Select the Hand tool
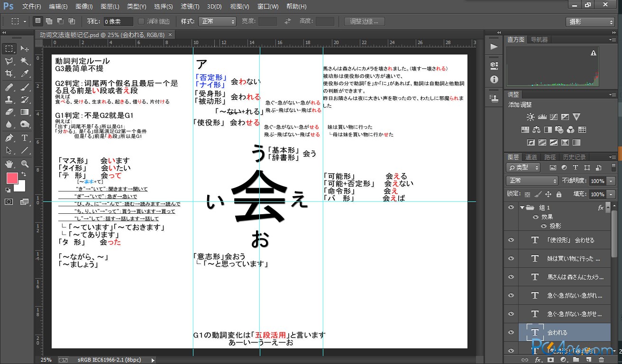622x364 pixels. click(9, 164)
